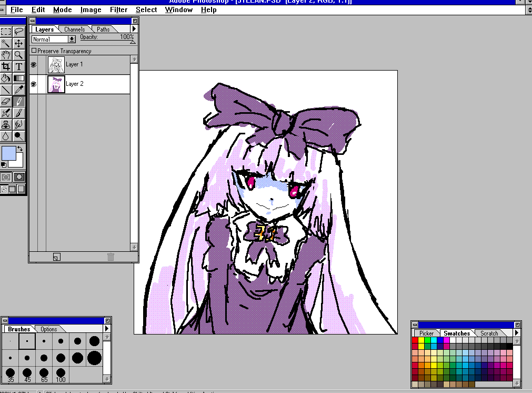The height and width of the screenshot is (393, 532).
Task: Open Brushes palette control-menu box
Action: click(5, 320)
